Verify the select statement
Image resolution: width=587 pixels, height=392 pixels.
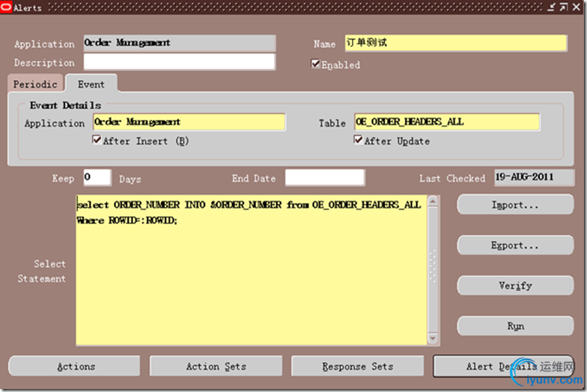pos(515,286)
